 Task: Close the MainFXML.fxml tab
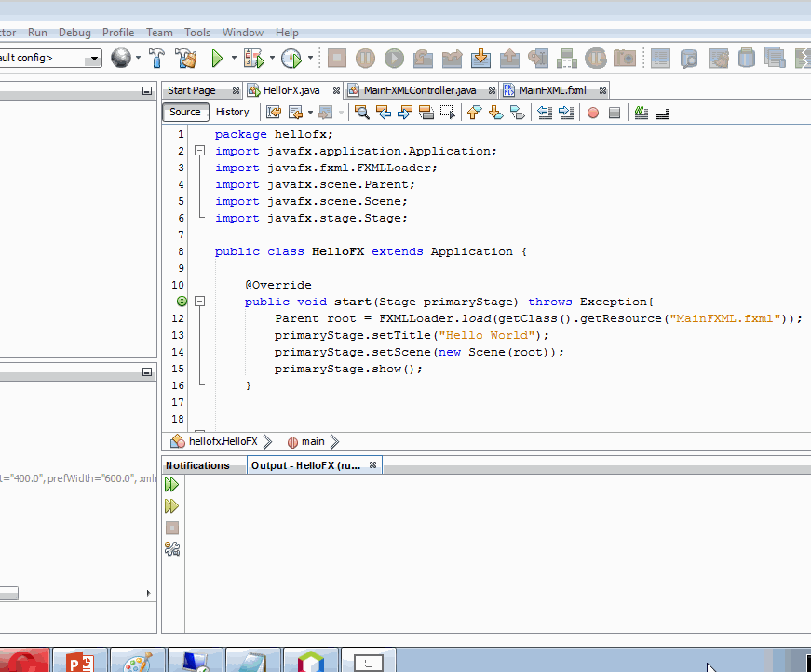602,91
